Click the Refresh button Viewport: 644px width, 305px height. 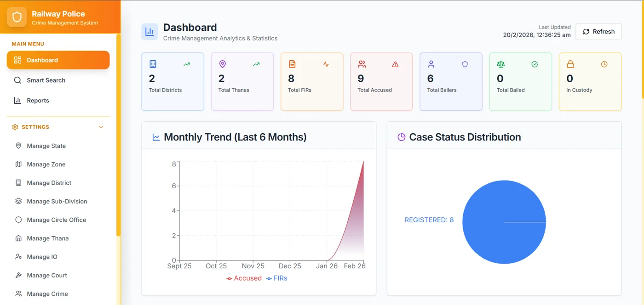tap(598, 32)
